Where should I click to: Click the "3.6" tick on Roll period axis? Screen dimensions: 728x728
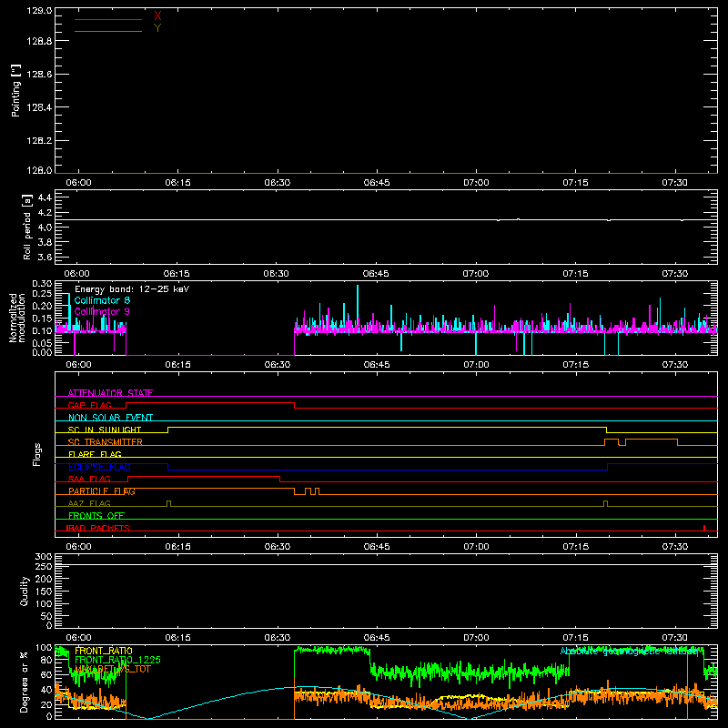coord(45,257)
